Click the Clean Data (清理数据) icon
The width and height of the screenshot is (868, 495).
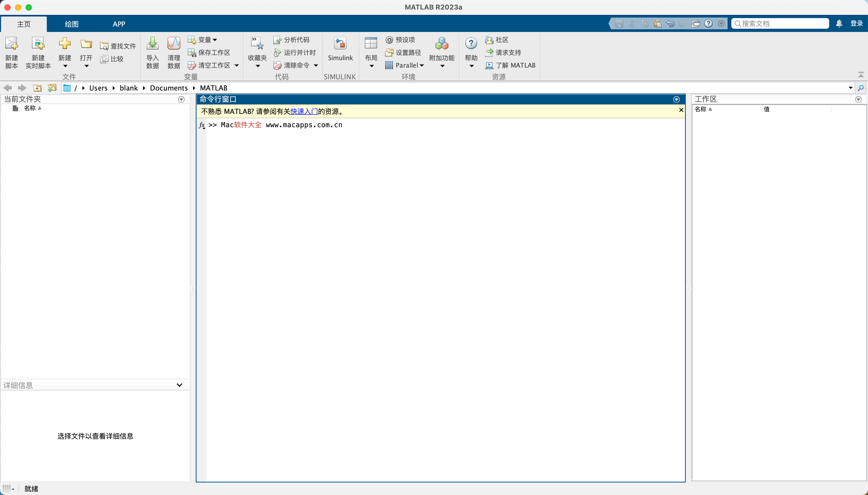point(174,44)
